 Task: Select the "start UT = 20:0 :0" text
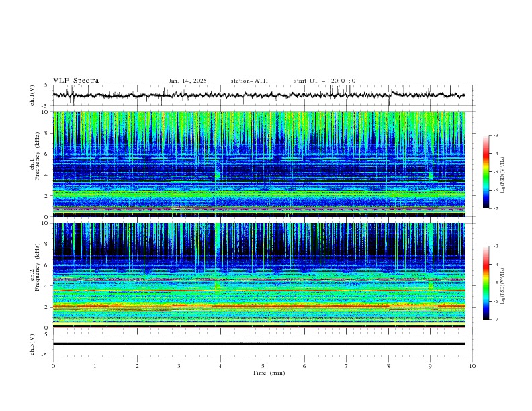pos(324,81)
